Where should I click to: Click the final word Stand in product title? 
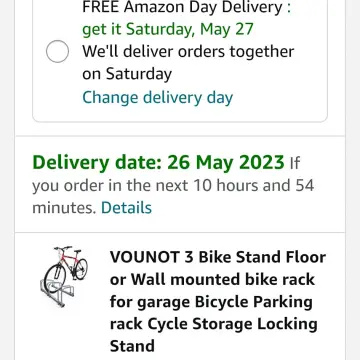(132, 346)
